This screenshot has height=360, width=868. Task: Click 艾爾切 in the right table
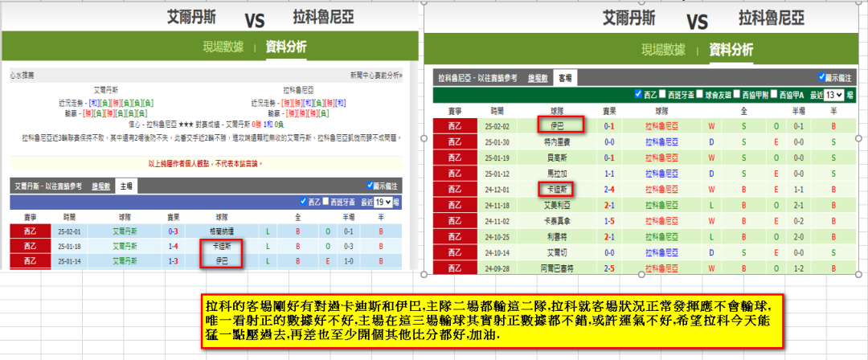click(555, 253)
